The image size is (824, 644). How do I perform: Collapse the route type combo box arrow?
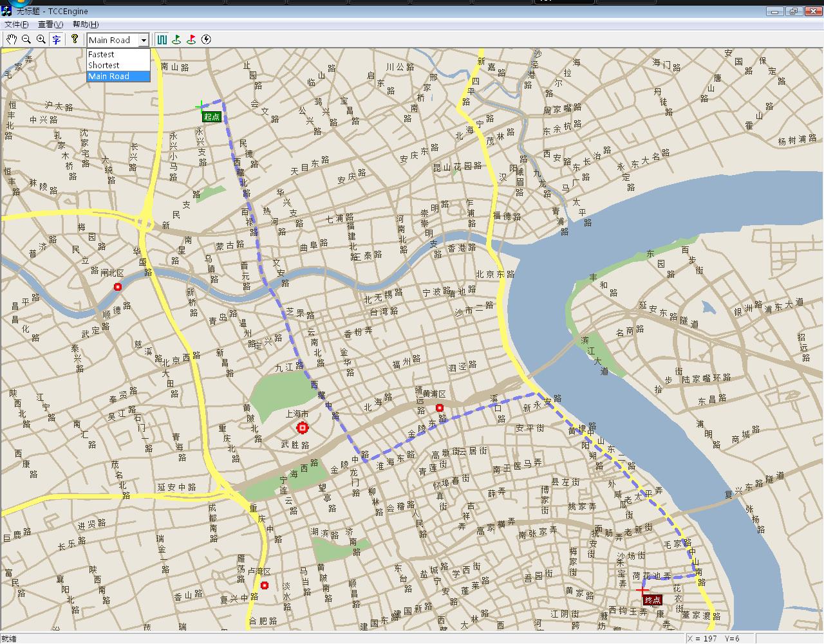tap(144, 40)
